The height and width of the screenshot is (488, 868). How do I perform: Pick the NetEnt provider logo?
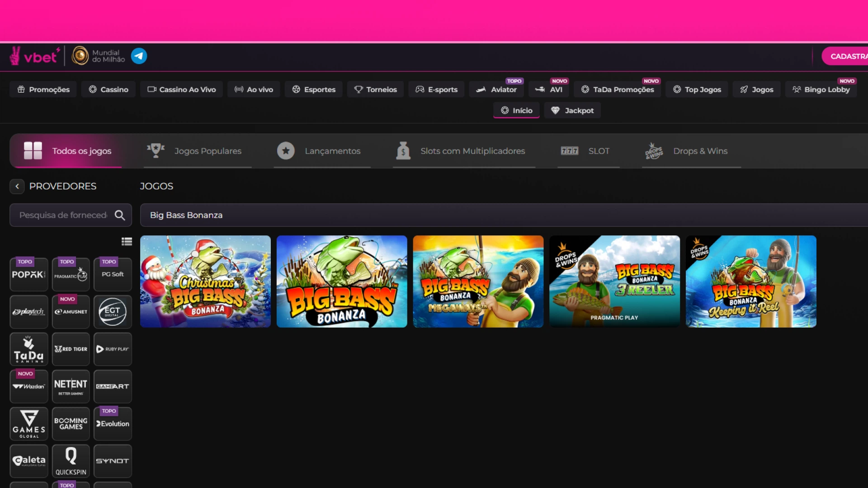pos(71,386)
